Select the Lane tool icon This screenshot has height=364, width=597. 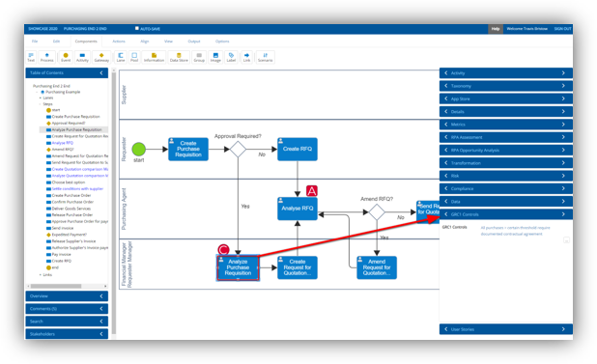121,57
